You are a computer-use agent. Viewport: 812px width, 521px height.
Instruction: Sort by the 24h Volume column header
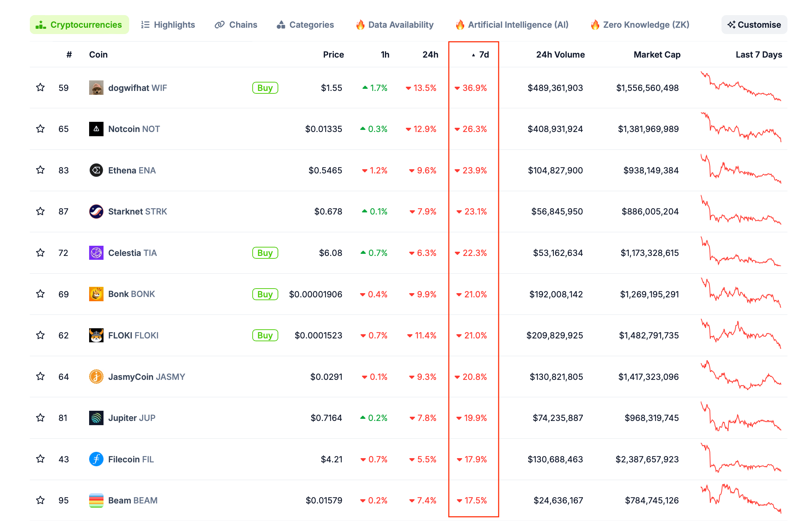pos(560,54)
